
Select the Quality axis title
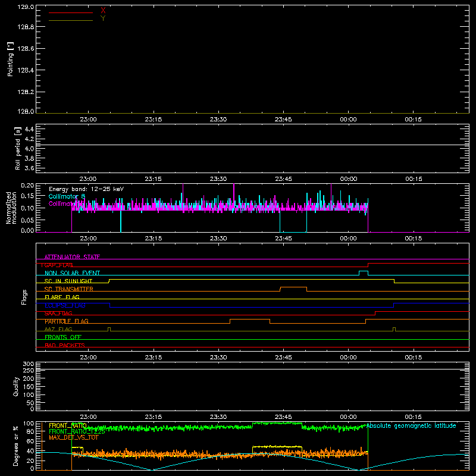16,386
